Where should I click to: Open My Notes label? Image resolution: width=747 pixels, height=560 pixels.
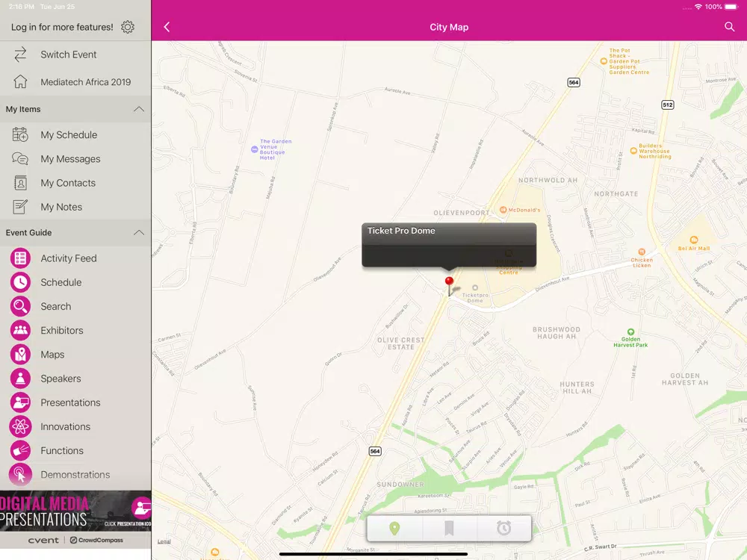point(61,207)
